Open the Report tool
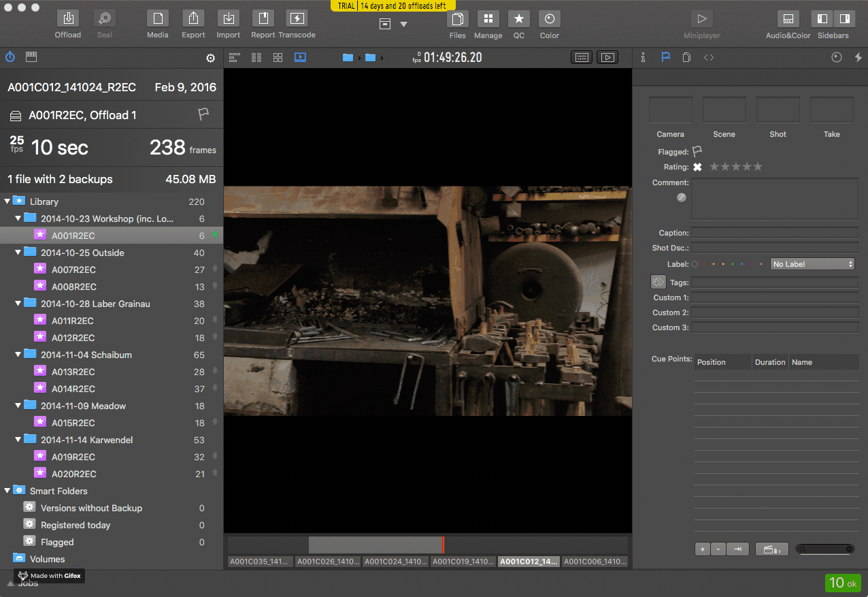The image size is (868, 597). pos(263,19)
